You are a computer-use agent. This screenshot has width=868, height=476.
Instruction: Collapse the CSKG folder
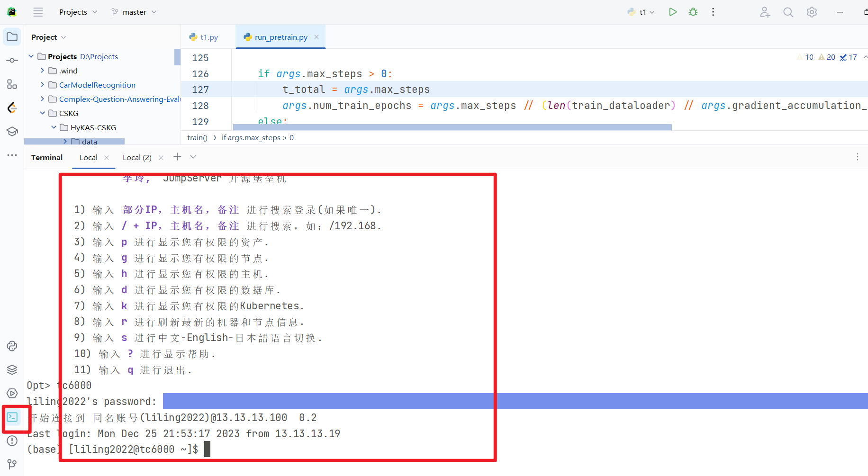(x=43, y=113)
